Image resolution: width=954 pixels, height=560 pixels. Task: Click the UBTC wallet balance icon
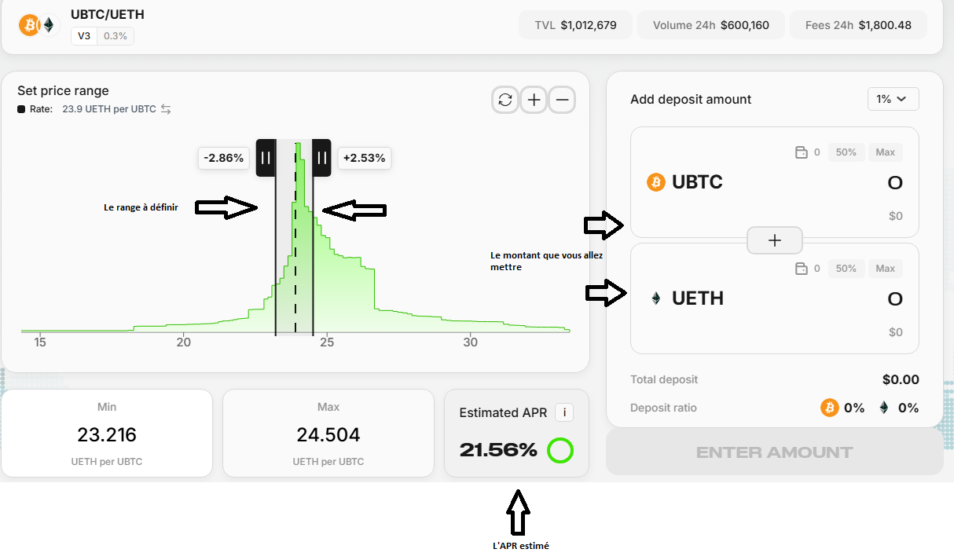click(x=802, y=152)
